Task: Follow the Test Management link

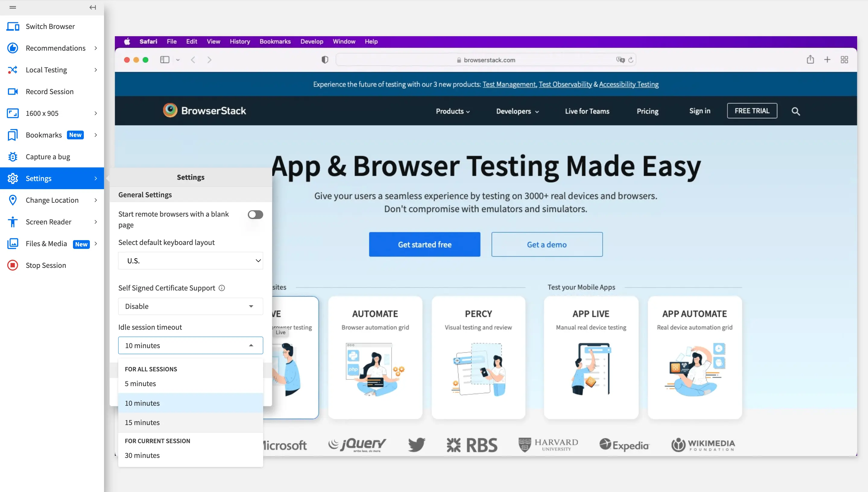Action: [x=509, y=84]
